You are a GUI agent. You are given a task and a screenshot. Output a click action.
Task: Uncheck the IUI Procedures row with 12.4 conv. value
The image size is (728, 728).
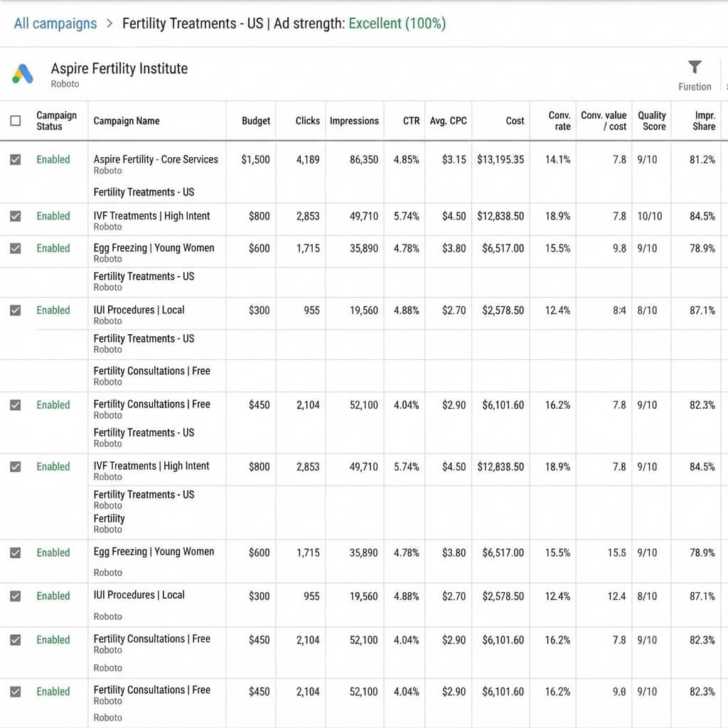(16, 596)
